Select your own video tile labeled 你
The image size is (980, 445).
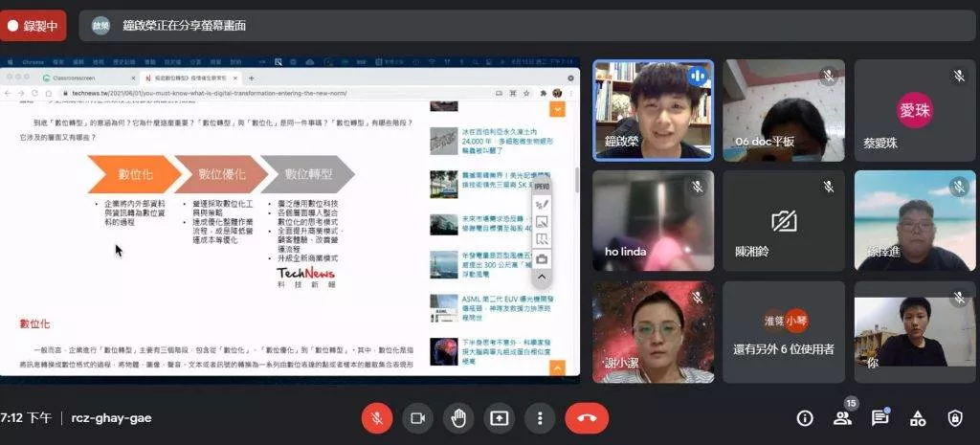915,332
